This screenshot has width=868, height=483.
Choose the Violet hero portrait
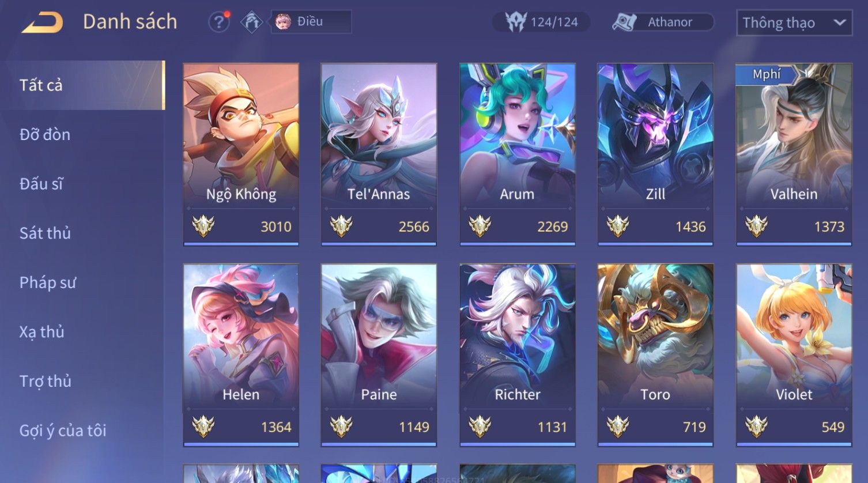(x=794, y=355)
